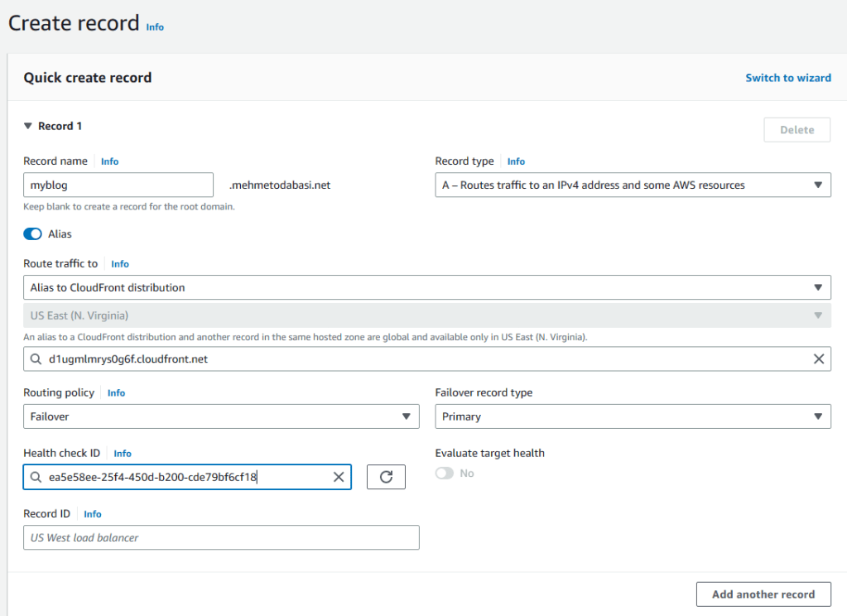847x616 pixels.
Task: Open Info link beside Record name
Action: pyautogui.click(x=109, y=161)
